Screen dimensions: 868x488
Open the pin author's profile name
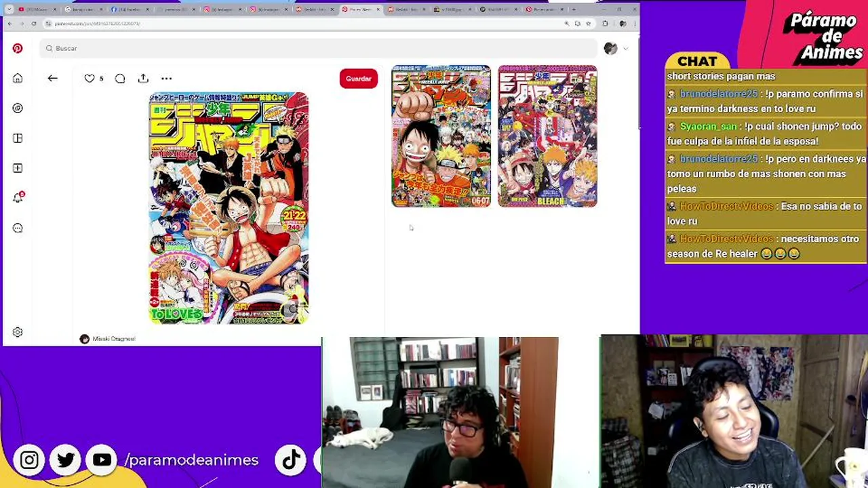coord(114,339)
